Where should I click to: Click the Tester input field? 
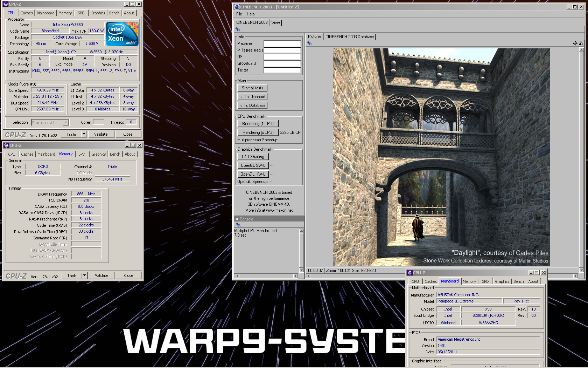282,70
